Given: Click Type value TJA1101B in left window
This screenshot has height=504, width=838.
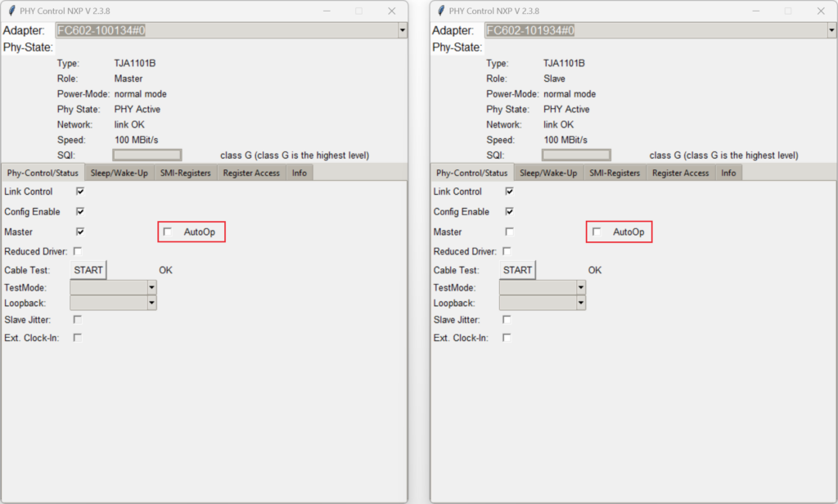Looking at the screenshot, I should [135, 63].
